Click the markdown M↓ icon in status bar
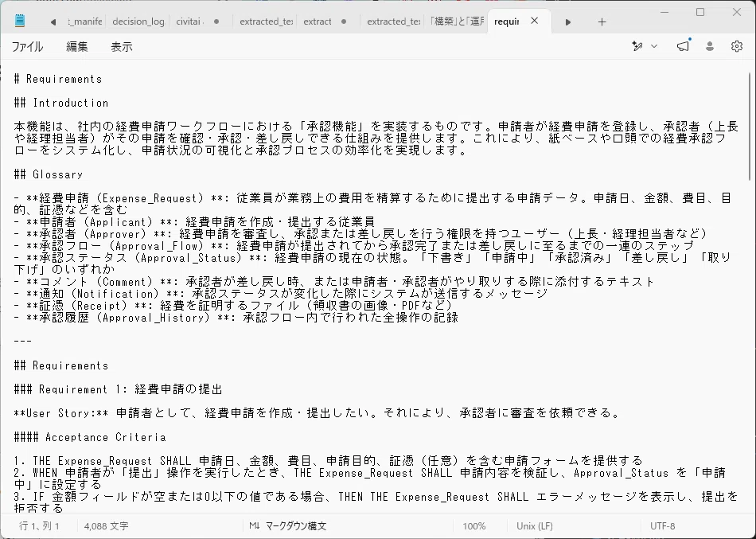Viewport: 756px width, 539px height. [x=254, y=526]
